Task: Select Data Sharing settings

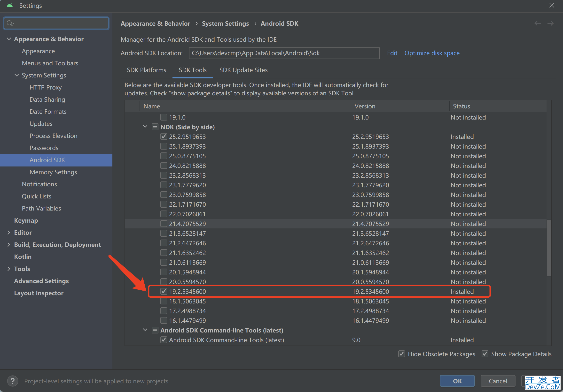Action: point(47,99)
